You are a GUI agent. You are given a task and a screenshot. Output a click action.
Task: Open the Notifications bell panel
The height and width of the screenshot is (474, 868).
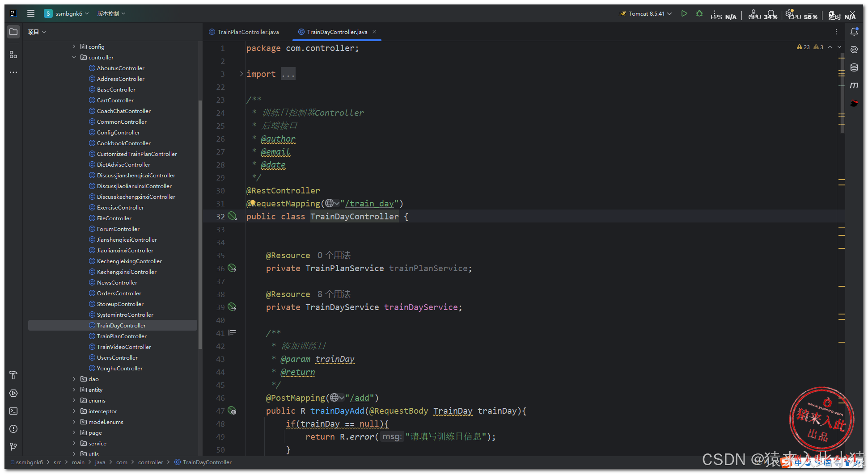point(854,32)
